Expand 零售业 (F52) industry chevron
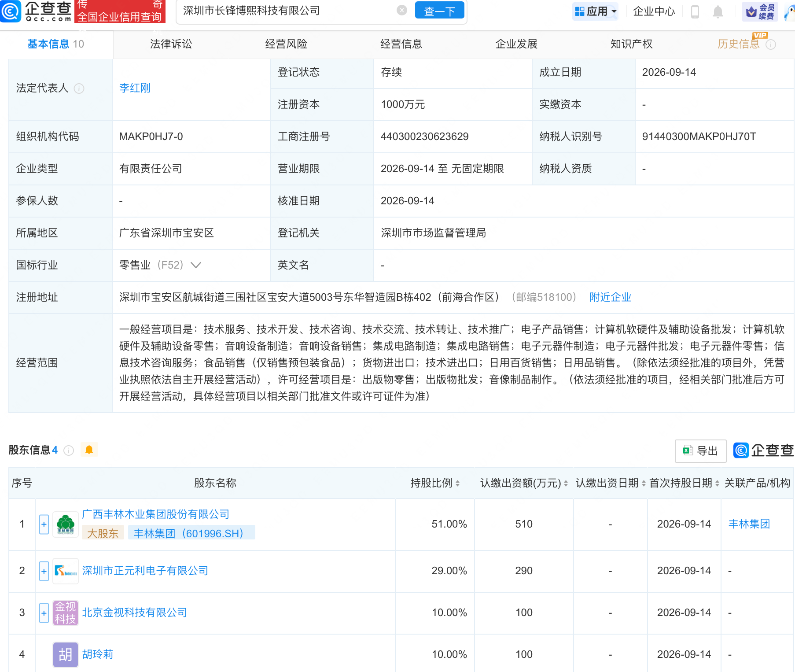 click(196, 265)
